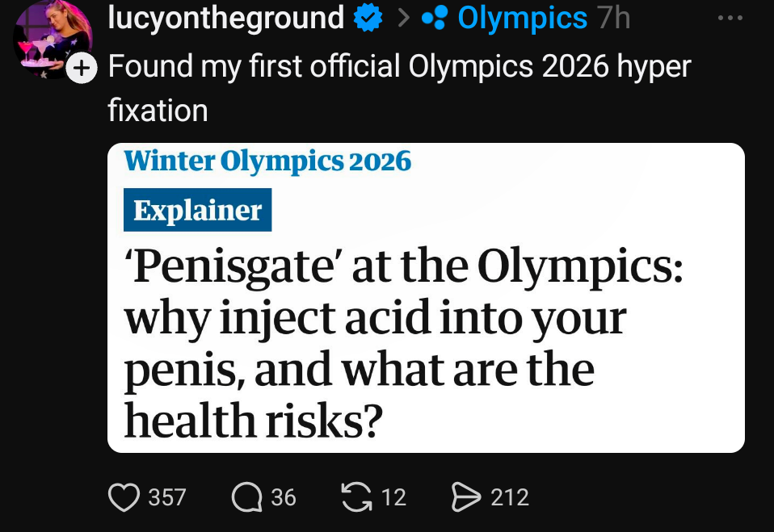View the 357 likes count
774x532 pixels.
pyautogui.click(x=167, y=497)
